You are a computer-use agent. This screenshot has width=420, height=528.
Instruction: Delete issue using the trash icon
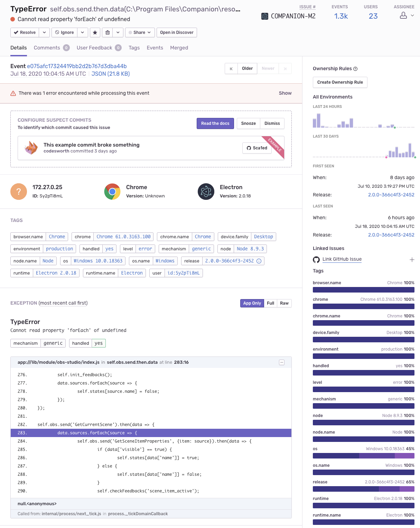pos(108,33)
